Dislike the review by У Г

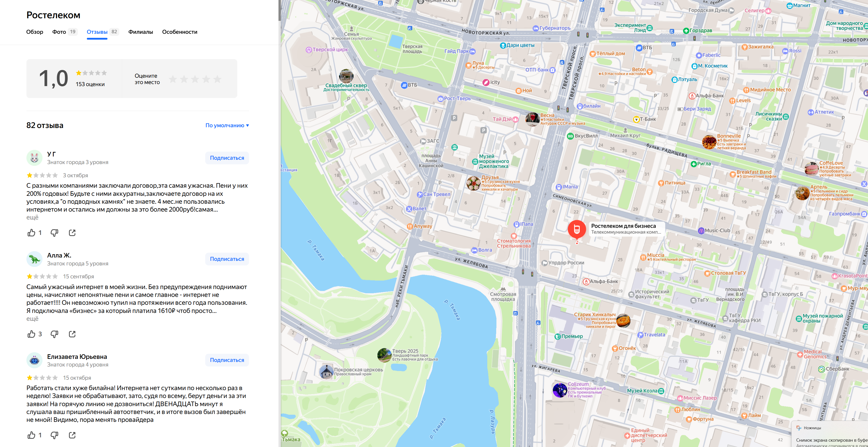click(54, 233)
